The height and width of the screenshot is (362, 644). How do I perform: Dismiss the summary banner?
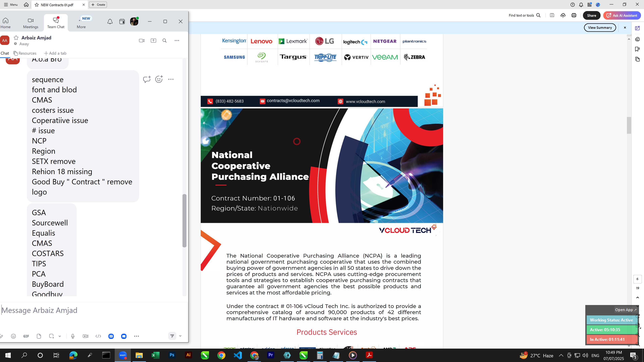(625, 27)
